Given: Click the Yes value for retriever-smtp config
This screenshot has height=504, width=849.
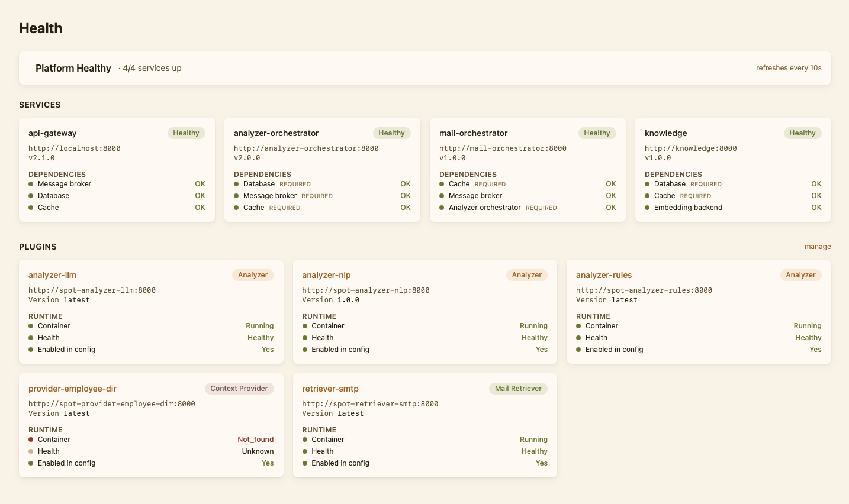Looking at the screenshot, I should [542, 463].
